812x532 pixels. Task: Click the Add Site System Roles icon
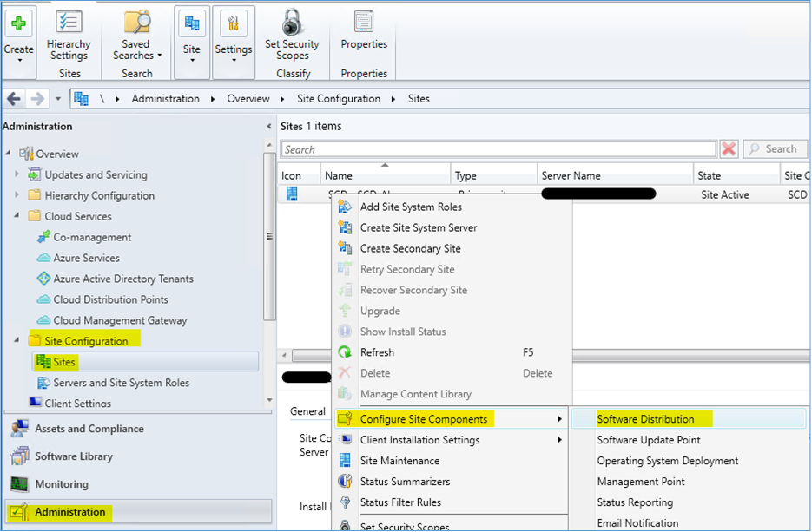coord(345,207)
